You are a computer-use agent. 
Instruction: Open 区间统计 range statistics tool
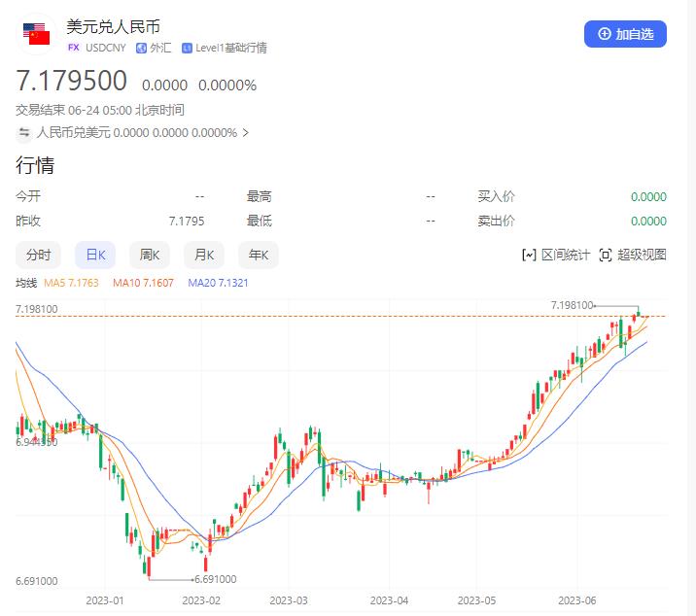click(556, 255)
